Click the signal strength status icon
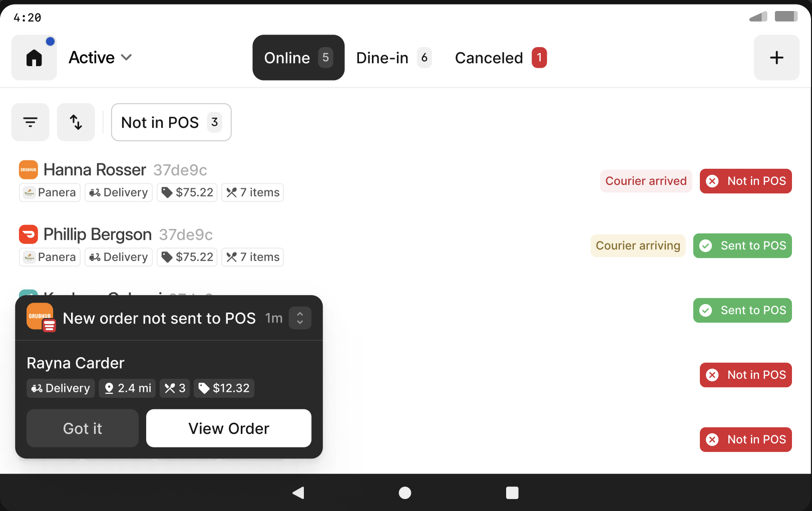The height and width of the screenshot is (511, 812). [758, 17]
